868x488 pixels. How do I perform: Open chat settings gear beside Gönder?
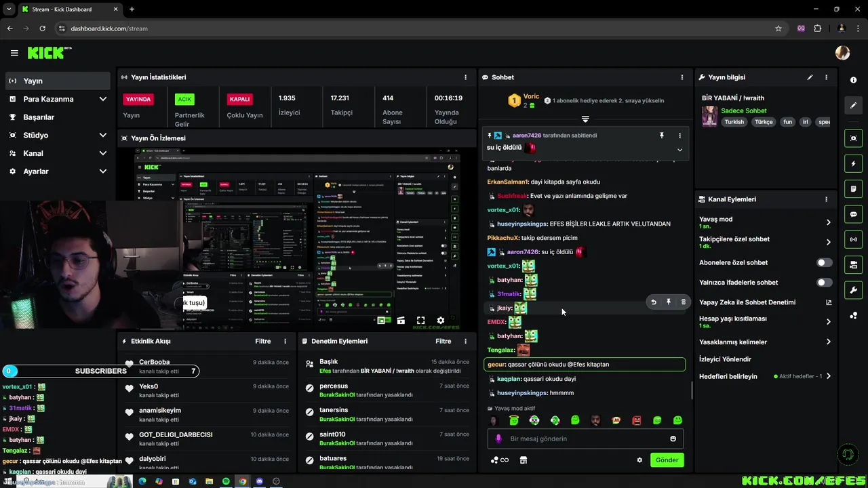[639, 460]
